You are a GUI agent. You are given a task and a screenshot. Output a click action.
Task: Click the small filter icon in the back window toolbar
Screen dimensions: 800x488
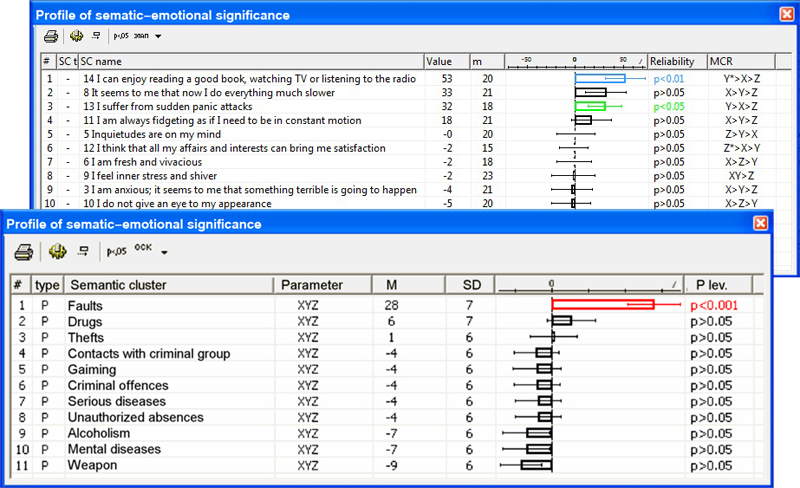(x=96, y=35)
